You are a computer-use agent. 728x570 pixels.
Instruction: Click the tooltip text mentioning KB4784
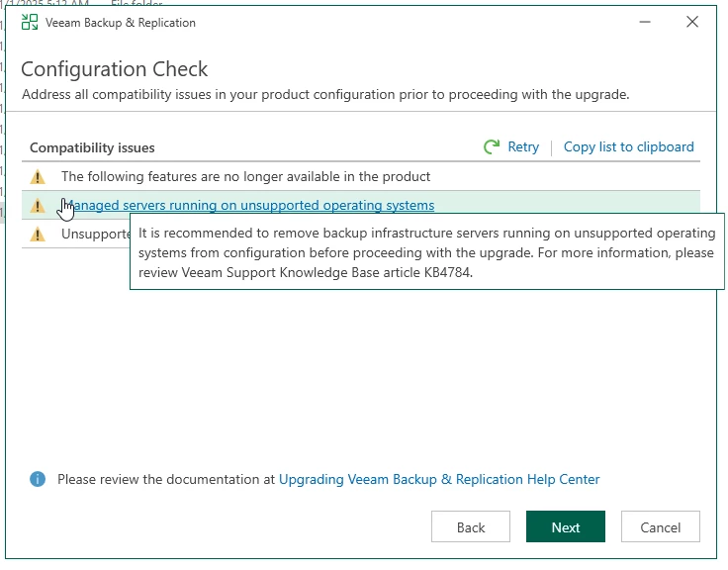pyautogui.click(x=426, y=252)
